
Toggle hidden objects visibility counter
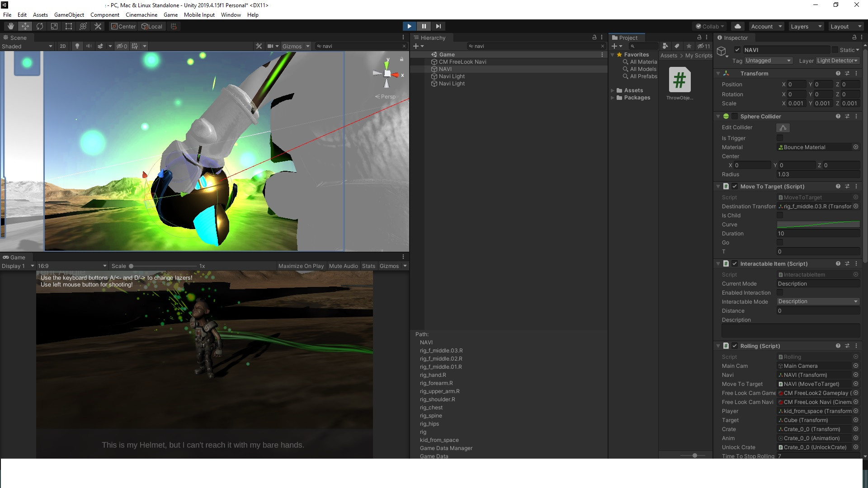pos(122,46)
